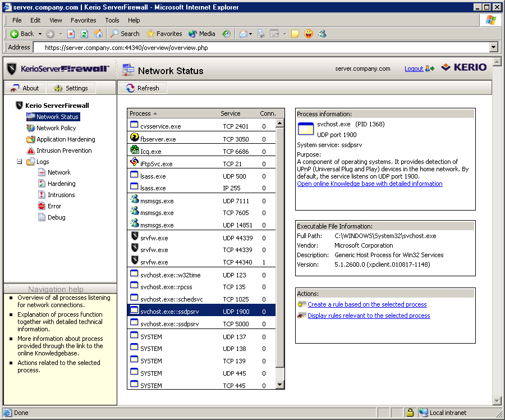Select Network Status in the tree
Viewport: 505px width, 420px height.
57,117
